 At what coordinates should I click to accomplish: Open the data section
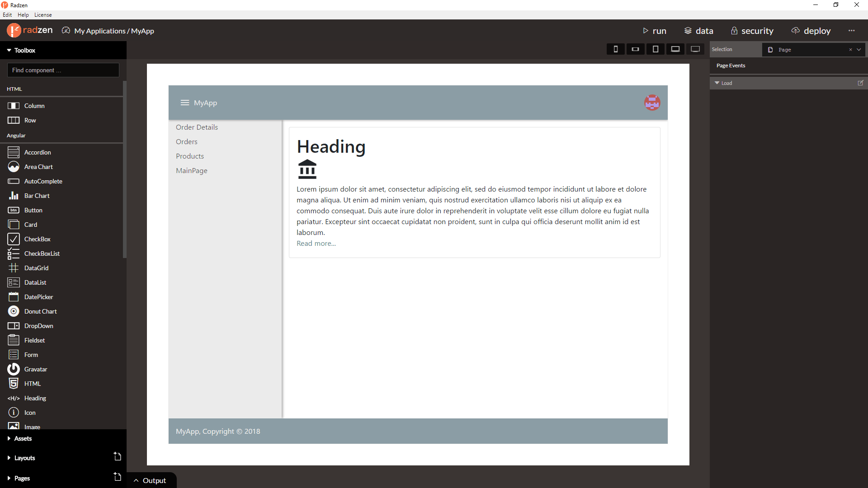pos(699,31)
